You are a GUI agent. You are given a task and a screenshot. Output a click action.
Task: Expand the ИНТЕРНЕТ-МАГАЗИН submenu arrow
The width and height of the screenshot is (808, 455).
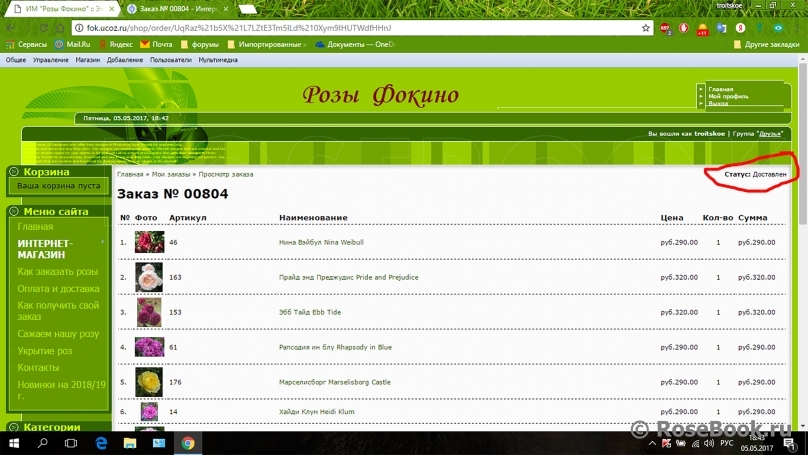coord(102,243)
